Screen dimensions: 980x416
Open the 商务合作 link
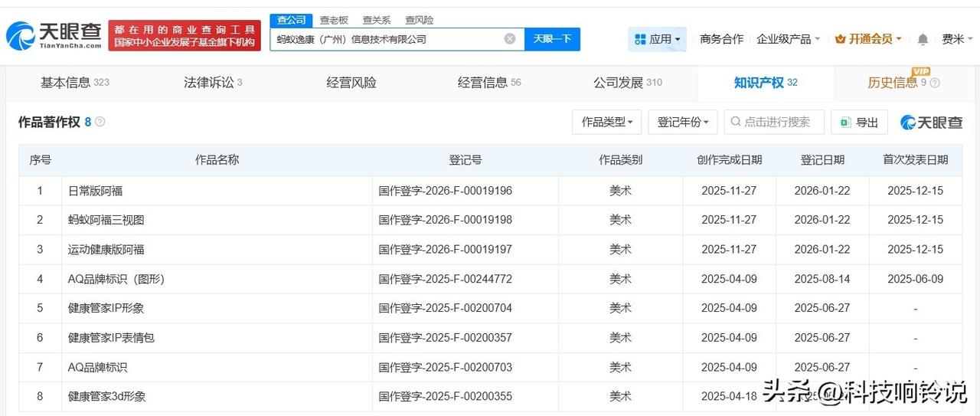tap(721, 39)
